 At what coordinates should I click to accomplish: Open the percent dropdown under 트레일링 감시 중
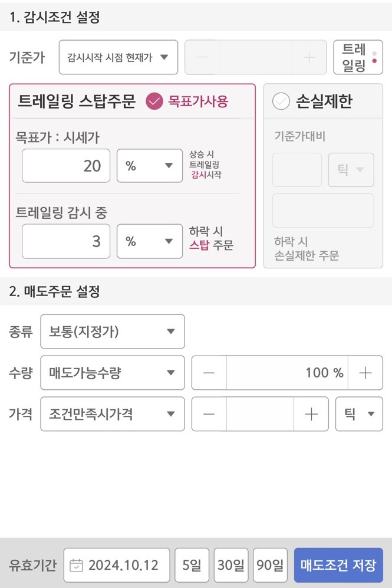(148, 241)
